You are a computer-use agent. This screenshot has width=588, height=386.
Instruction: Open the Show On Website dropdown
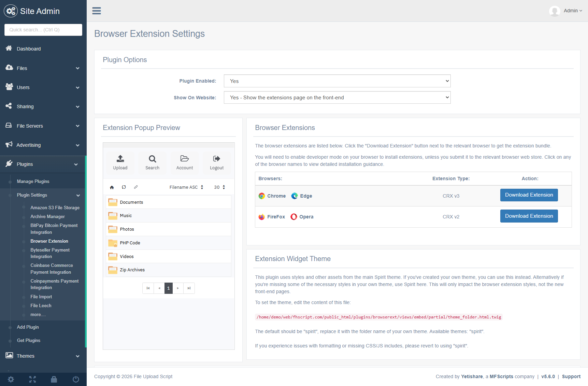click(337, 98)
